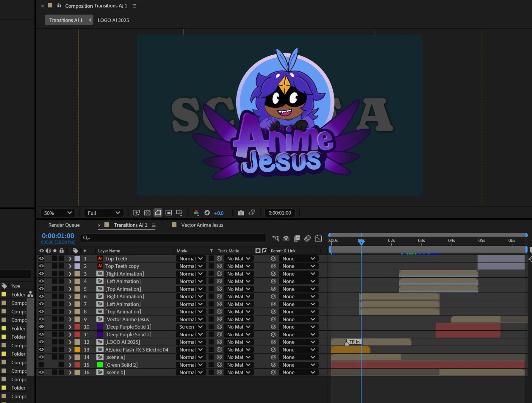Click the +0.0 exposure value
This screenshot has width=532, height=403.
click(219, 213)
